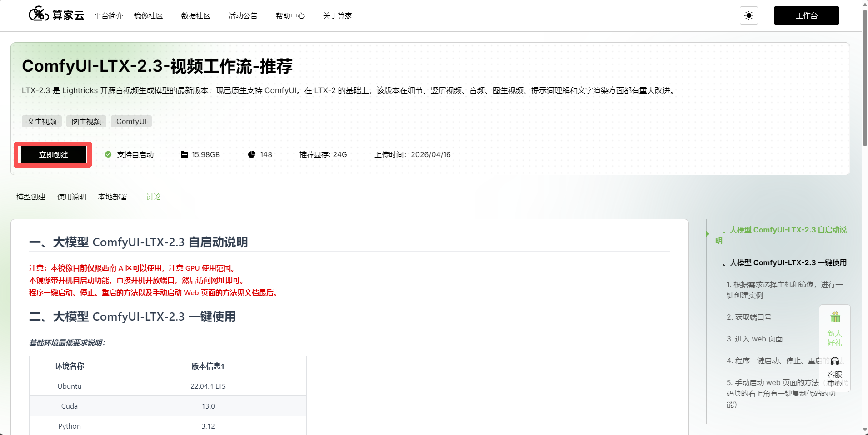Click the Python table cell

(70, 426)
